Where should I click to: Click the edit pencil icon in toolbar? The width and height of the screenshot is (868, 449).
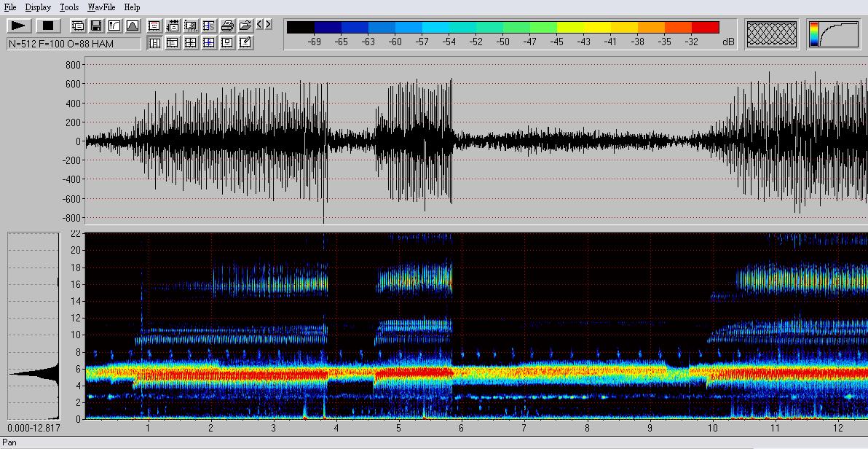point(245,43)
